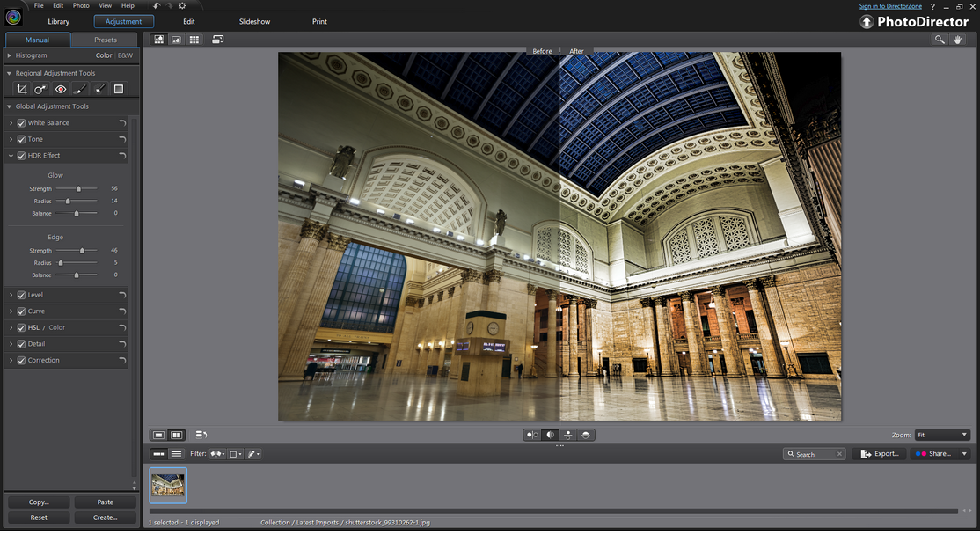Image resolution: width=980 pixels, height=535 pixels.
Task: Uncheck the White Balance checkbox
Action: [21, 123]
